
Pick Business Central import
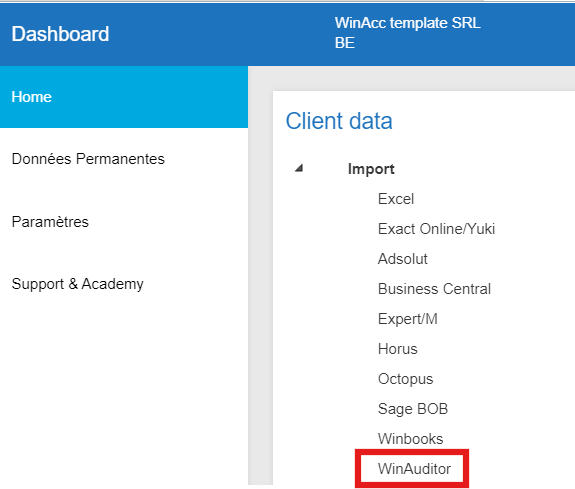pyautogui.click(x=434, y=289)
